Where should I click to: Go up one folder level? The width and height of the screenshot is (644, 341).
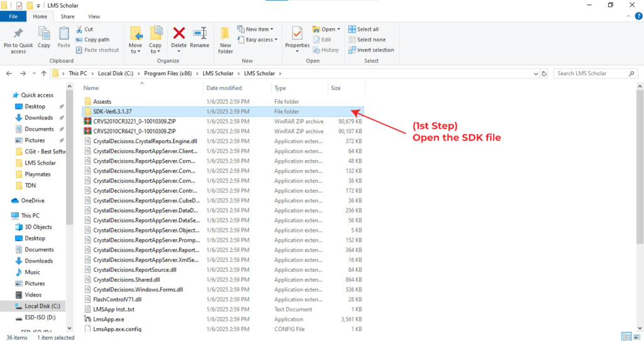coord(44,73)
